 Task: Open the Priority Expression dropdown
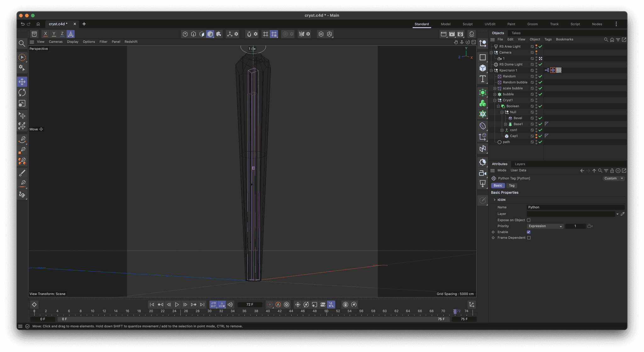coord(545,226)
